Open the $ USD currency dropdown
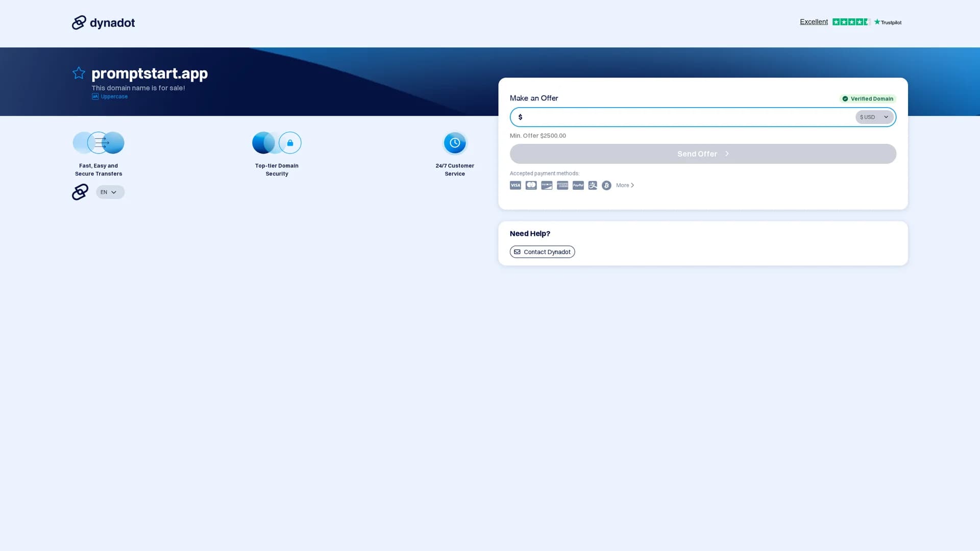This screenshot has width=980, height=551. click(x=874, y=117)
